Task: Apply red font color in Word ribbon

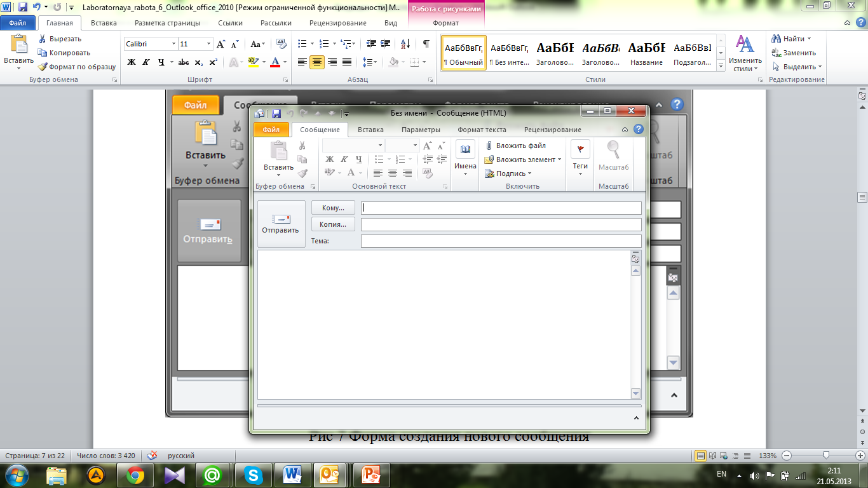Action: pos(275,62)
